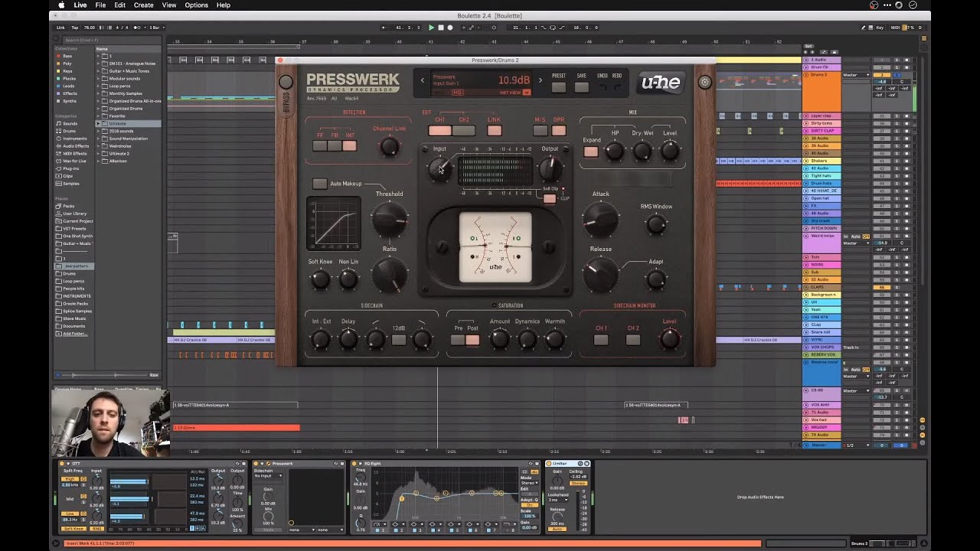980x551 pixels.
Task: Click the arrangement record button
Action: (x=449, y=28)
